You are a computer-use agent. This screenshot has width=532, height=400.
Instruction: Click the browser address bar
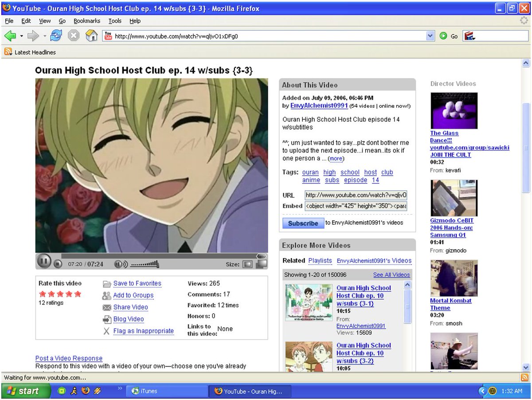269,36
